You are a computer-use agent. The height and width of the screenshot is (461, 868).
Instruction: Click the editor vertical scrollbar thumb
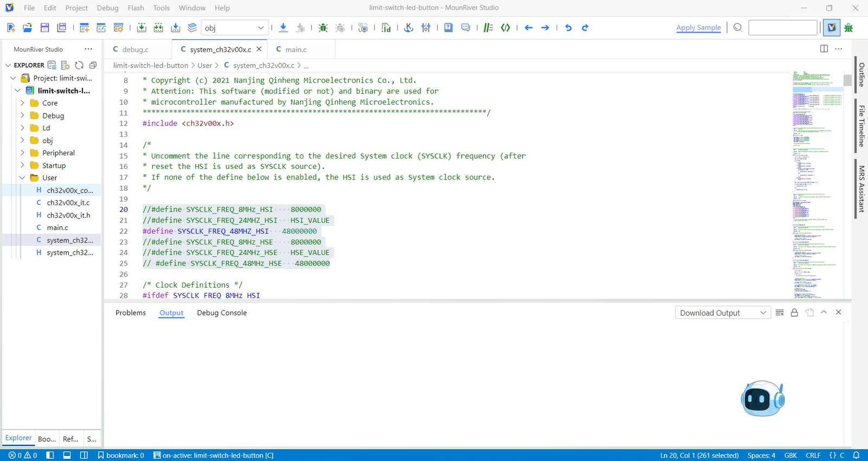[847, 80]
